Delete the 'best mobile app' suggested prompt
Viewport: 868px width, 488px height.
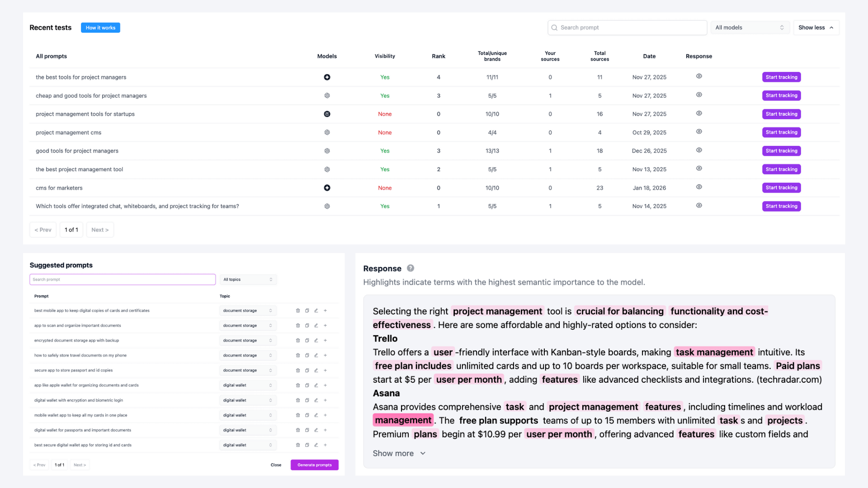[297, 310]
